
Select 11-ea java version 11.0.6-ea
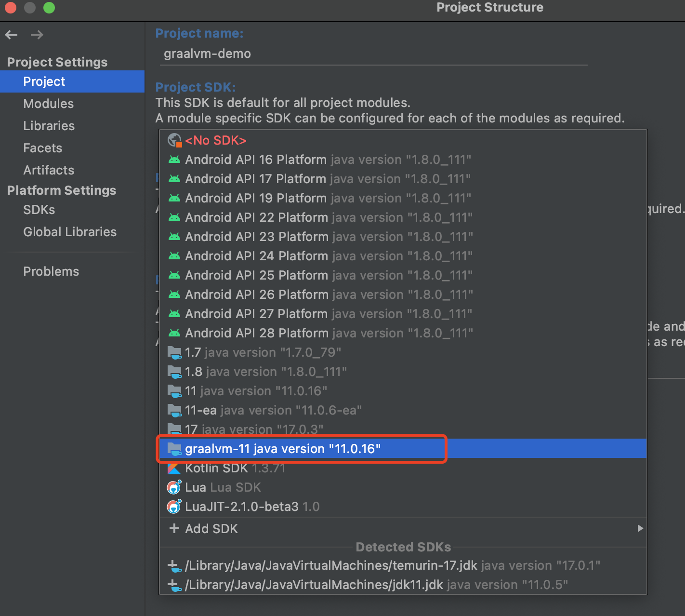click(x=403, y=410)
